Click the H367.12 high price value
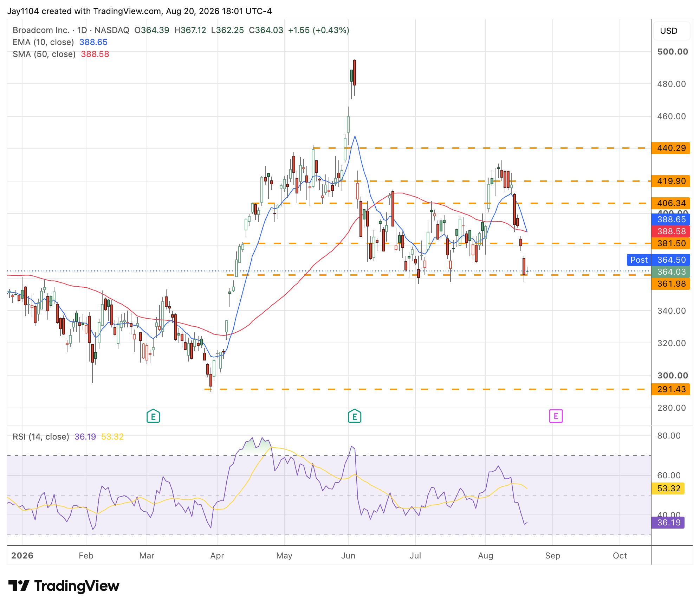 coord(190,30)
